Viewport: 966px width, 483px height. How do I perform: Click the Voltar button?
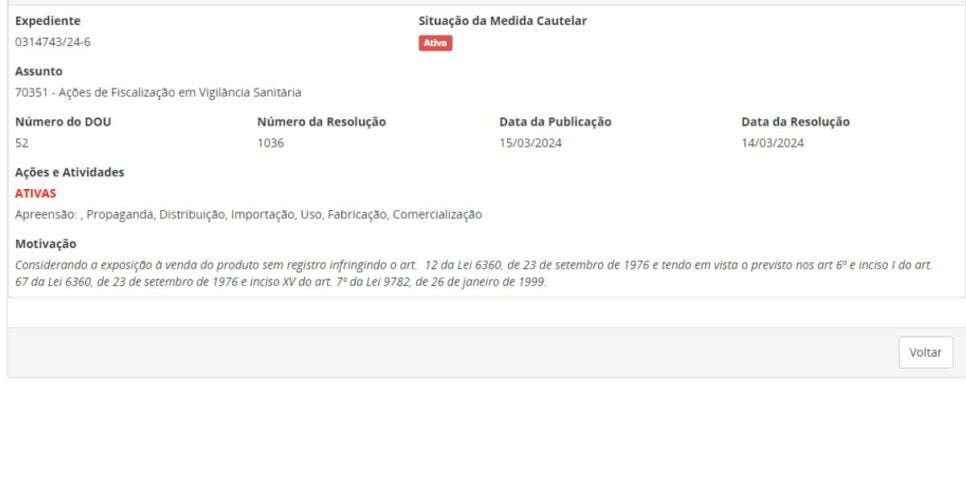tap(925, 352)
